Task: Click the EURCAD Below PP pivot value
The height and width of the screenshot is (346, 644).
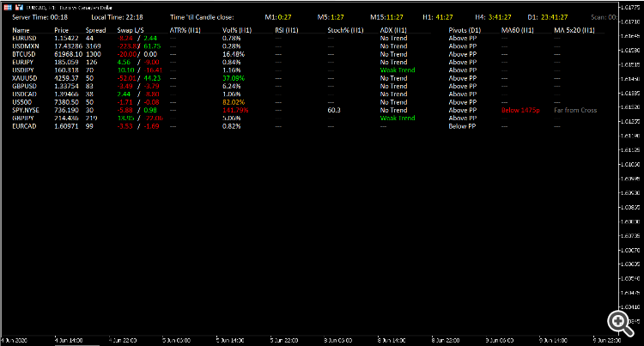Action: [x=462, y=126]
